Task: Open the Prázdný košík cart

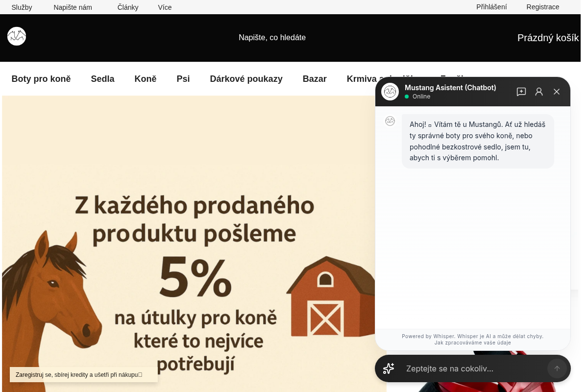Action: 548,38
